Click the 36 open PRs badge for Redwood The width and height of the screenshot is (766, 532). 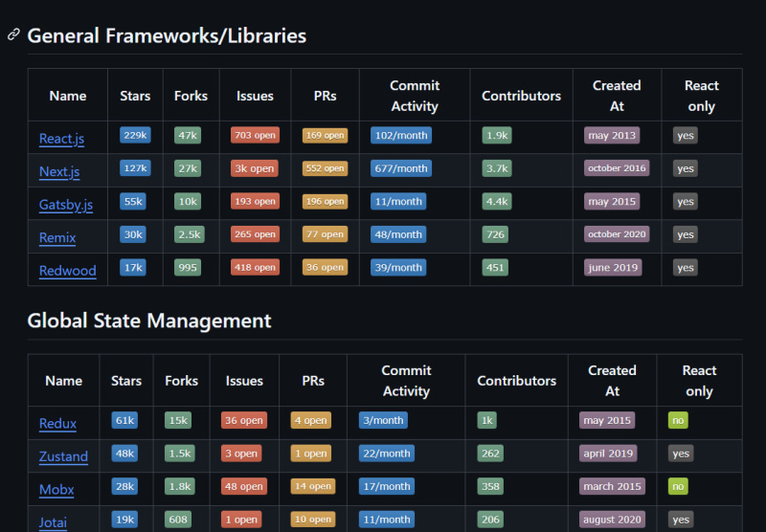(x=325, y=268)
